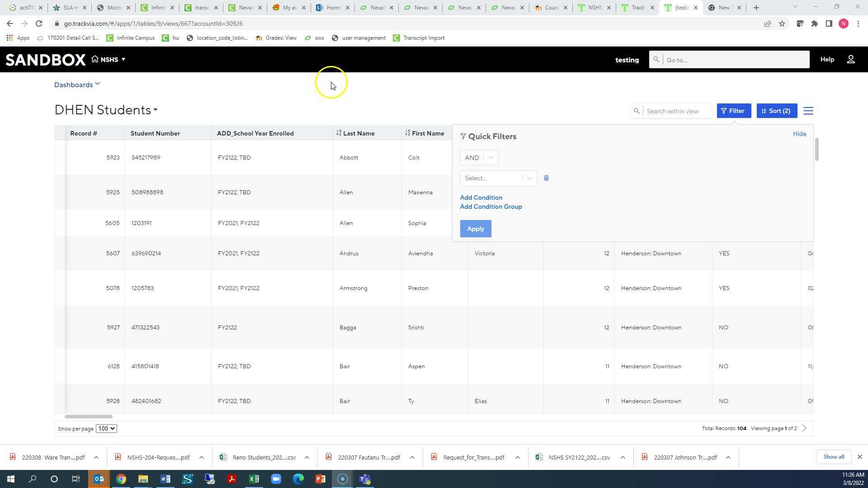Change the Show per page count
The height and width of the screenshot is (488, 868).
coord(106,428)
